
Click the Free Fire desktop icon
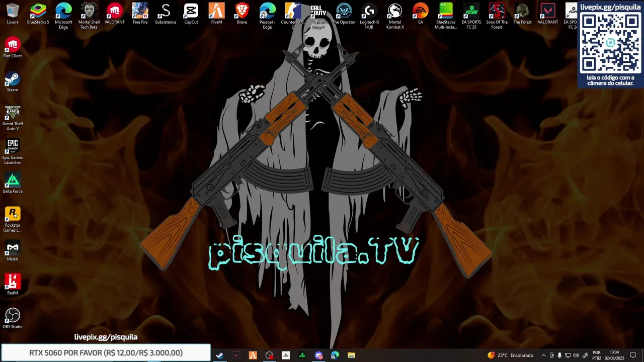click(x=140, y=14)
